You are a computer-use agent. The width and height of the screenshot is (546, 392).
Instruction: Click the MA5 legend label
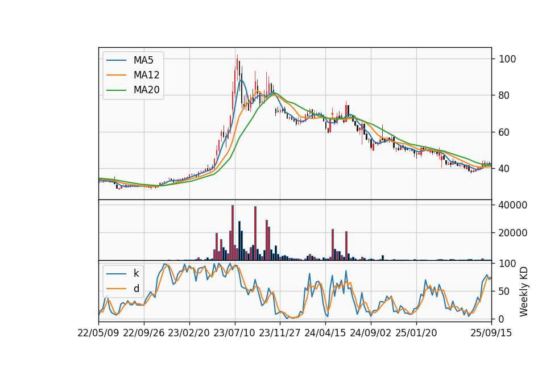pyautogui.click(x=143, y=60)
